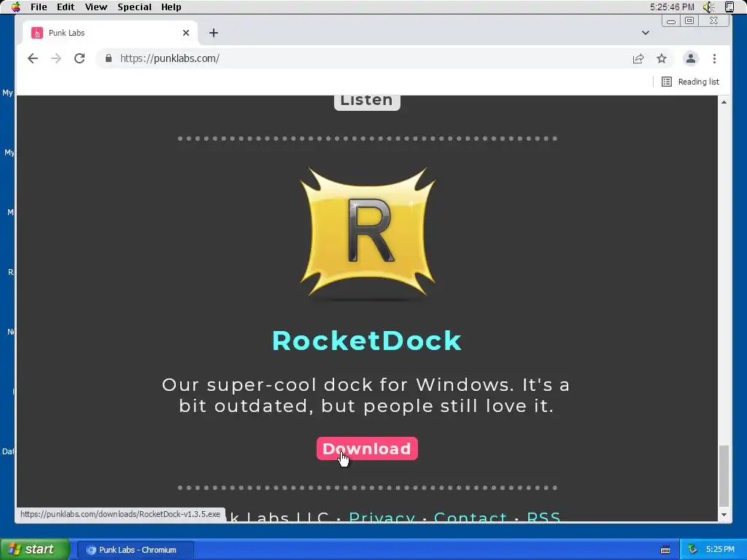Maximize the Chromium window
The image size is (747, 560).
point(689,20)
